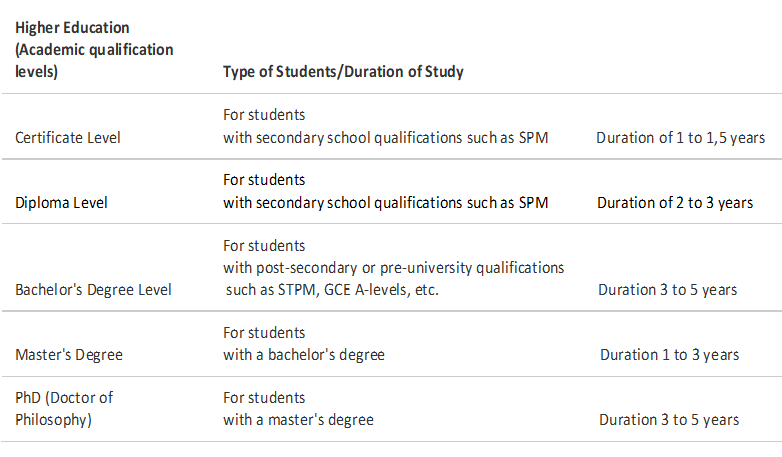Click 'For students' in the Certificate row

pos(264,115)
